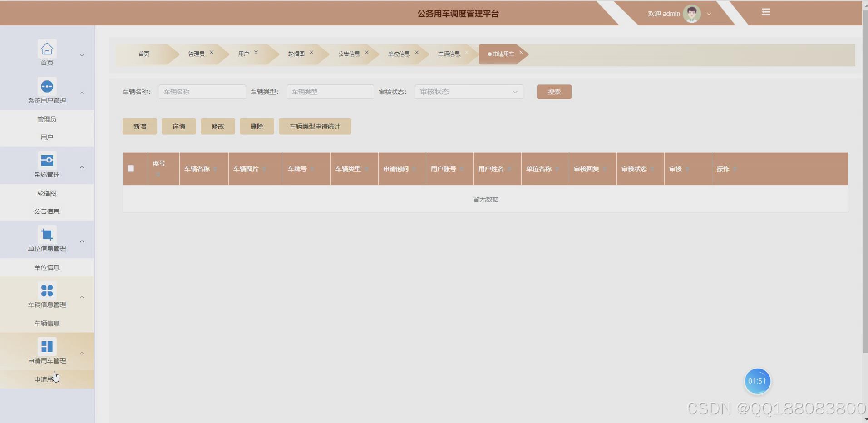868x423 pixels.
Task: Expand the dropdown arrow next to admin
Action: coord(709,14)
